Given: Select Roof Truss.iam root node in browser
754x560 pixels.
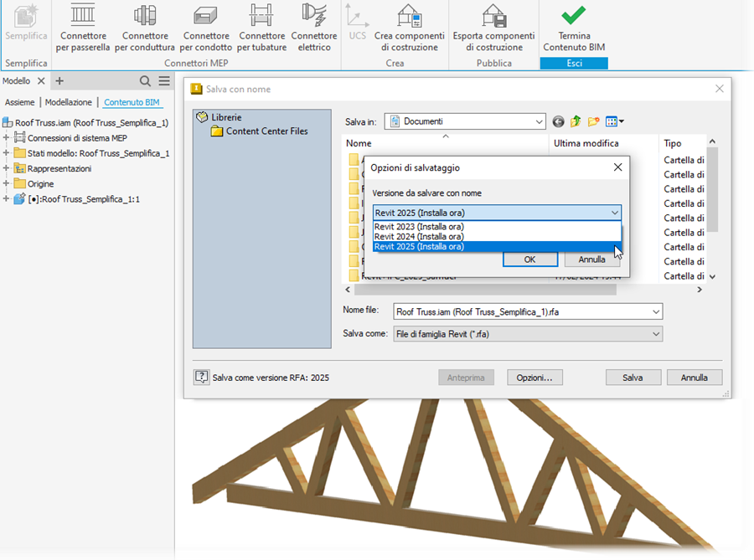Looking at the screenshot, I should coord(85,122).
